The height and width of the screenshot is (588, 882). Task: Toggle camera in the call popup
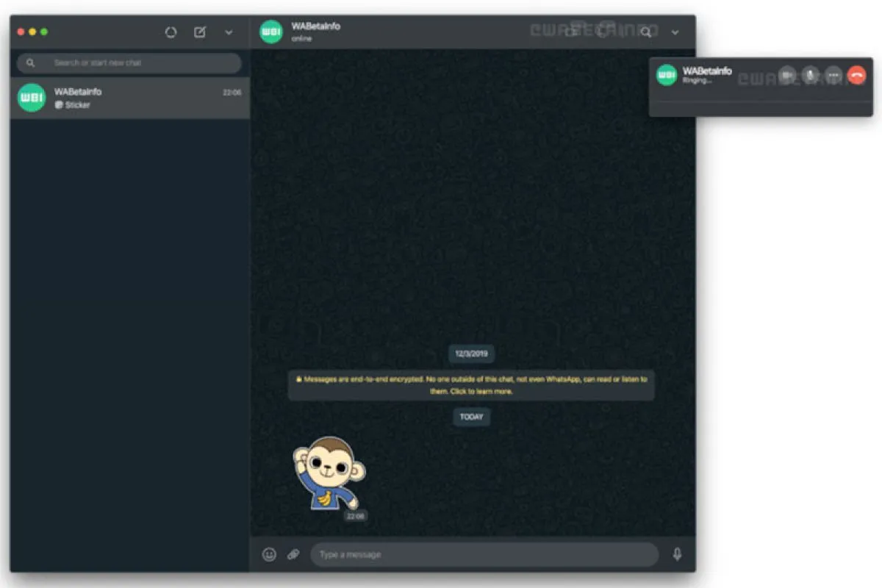point(787,75)
